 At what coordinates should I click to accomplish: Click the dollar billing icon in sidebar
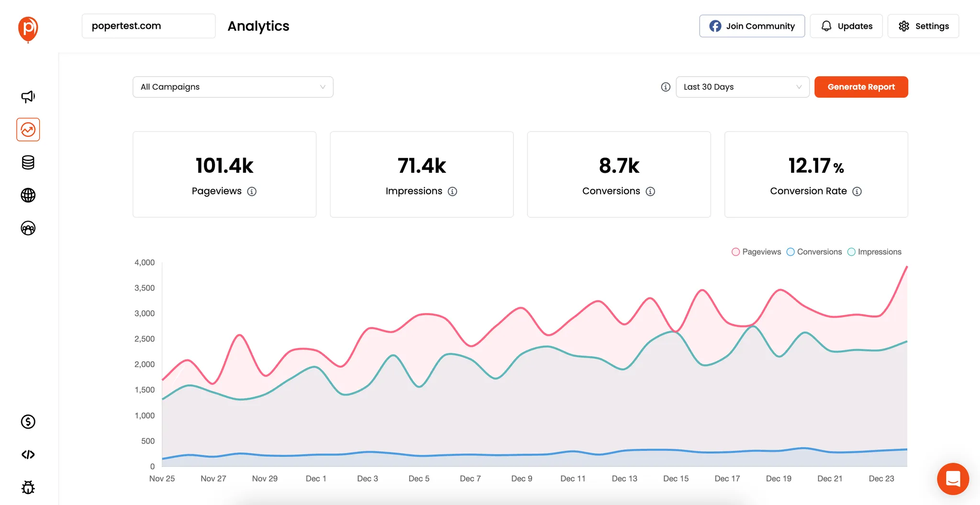point(28,421)
